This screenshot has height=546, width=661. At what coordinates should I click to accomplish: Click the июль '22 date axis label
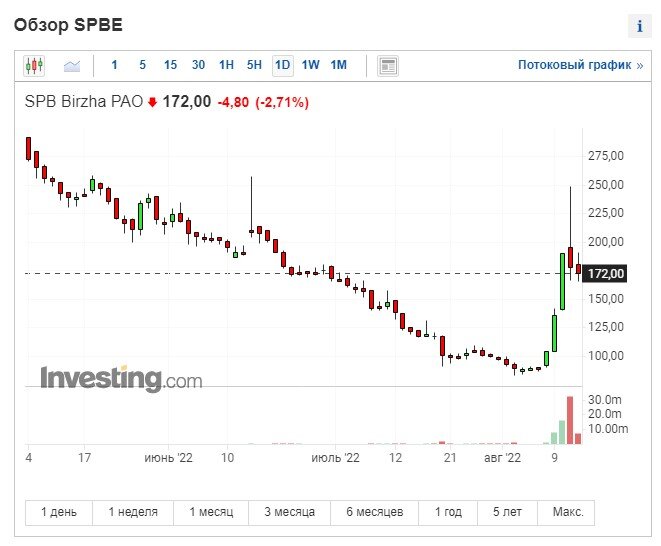tap(336, 458)
